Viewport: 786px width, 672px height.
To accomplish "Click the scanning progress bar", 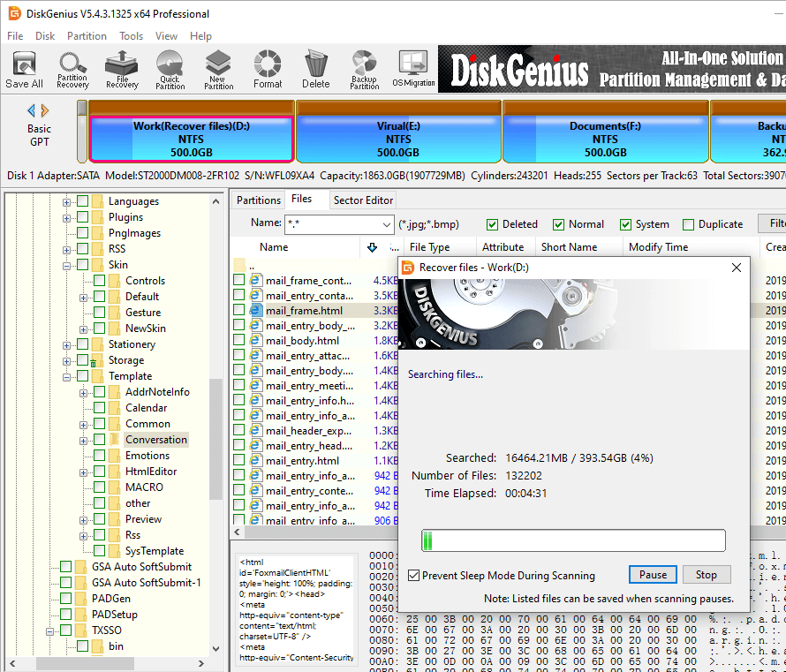I will tap(572, 540).
